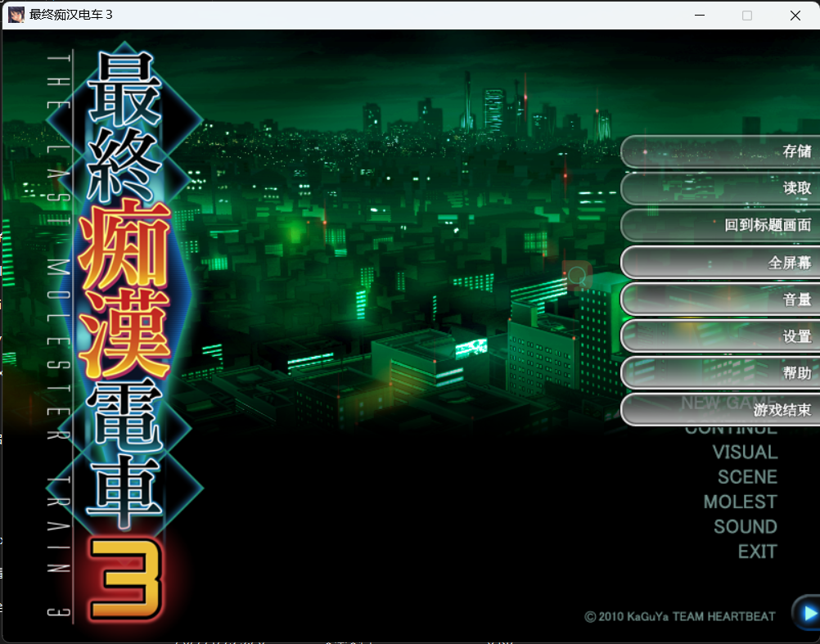Open the 音量 volume menu entry

point(720,299)
